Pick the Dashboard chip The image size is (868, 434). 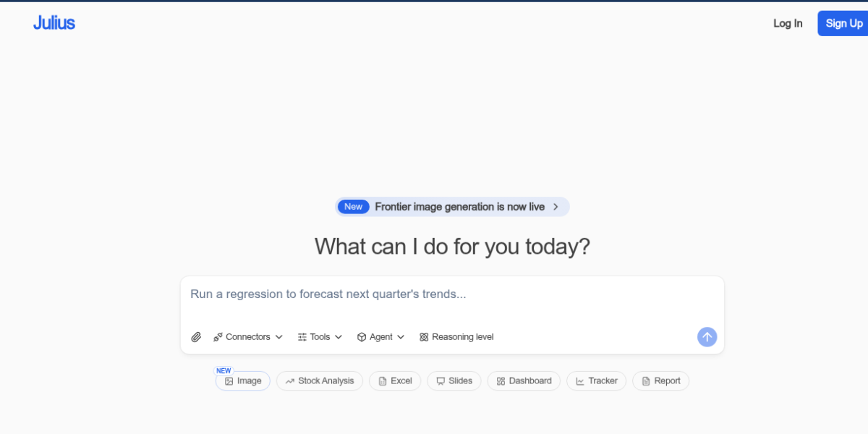pos(524,381)
